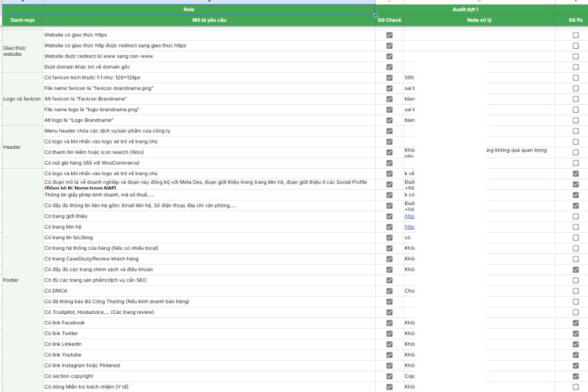Viewport: 588px width, 392px height.
Task: Uncheck Đã fix for 'Có đầy đủ thông tin liên hệ'
Action: pos(576,206)
